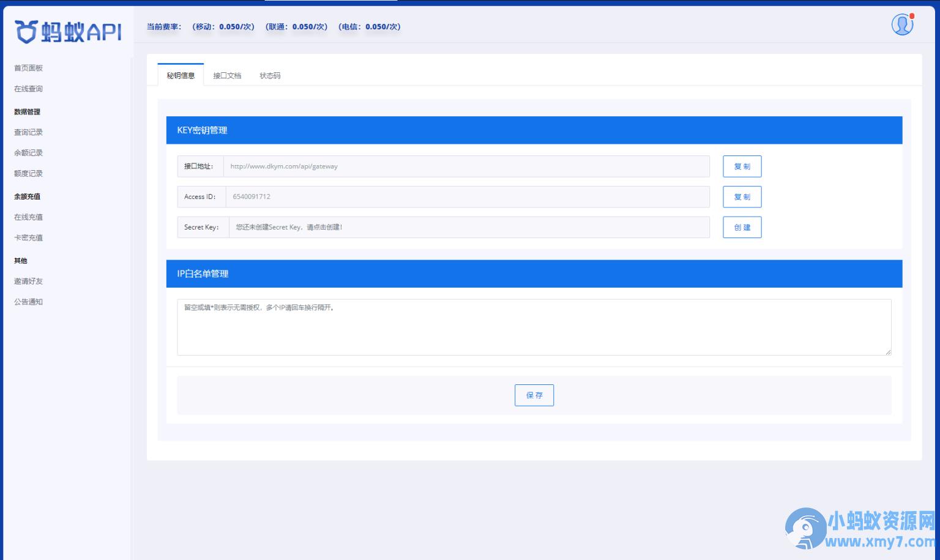Open 余额记录 in the sidebar
The image size is (940, 560).
click(x=28, y=153)
